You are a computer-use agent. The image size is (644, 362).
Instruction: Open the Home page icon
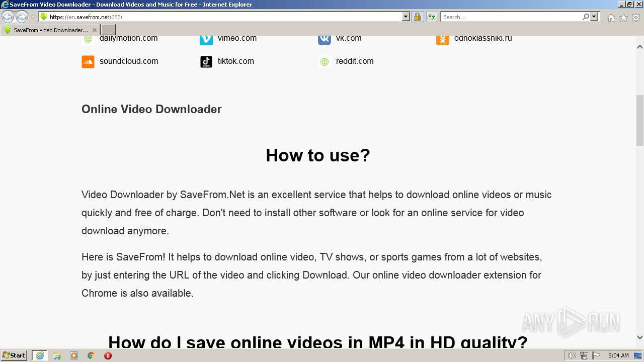pyautogui.click(x=611, y=18)
